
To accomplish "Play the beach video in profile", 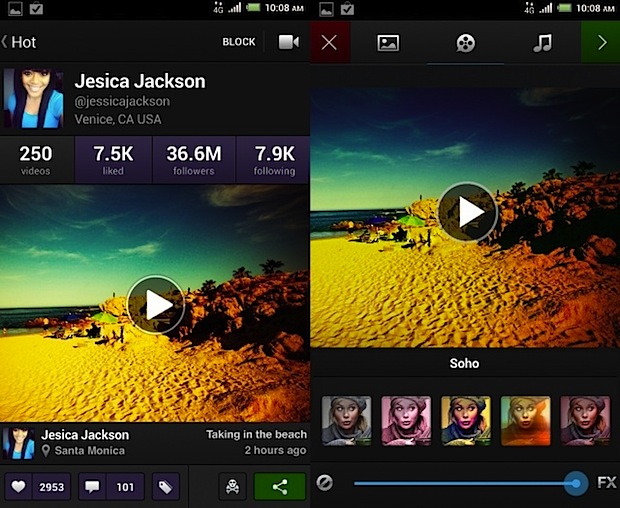I will 155,305.
